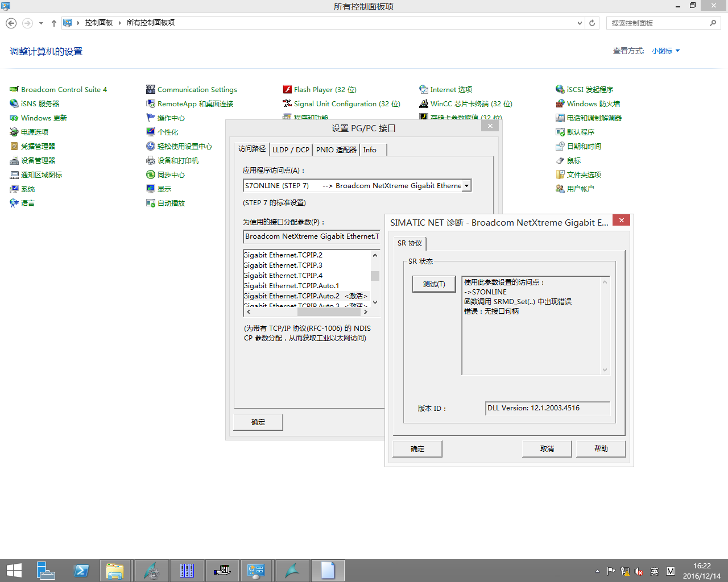
Task: Open 个性化 icon
Action: (151, 132)
